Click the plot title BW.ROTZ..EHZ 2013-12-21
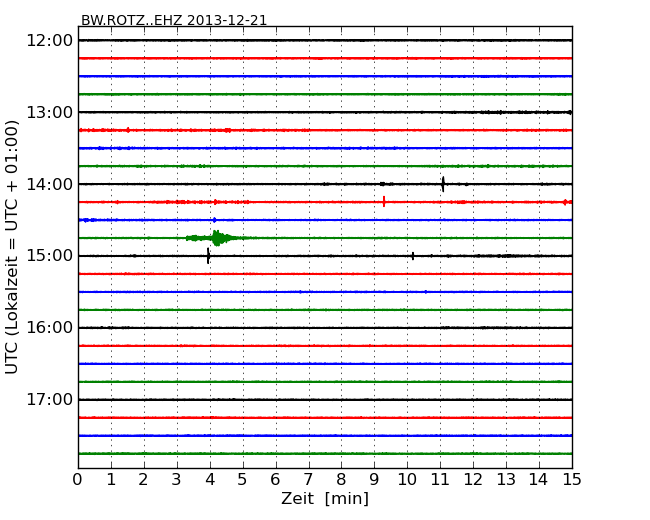Image resolution: width=650 pixels, height=520 pixels. tap(174, 20)
